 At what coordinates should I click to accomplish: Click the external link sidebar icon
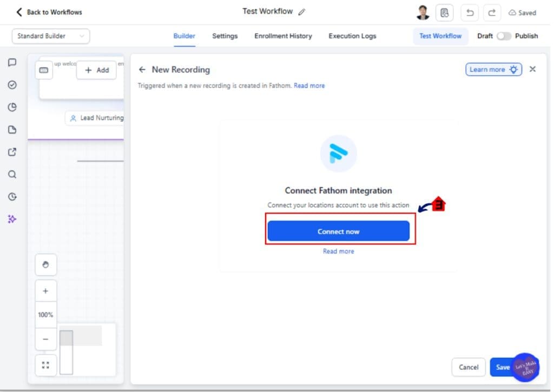click(x=12, y=152)
